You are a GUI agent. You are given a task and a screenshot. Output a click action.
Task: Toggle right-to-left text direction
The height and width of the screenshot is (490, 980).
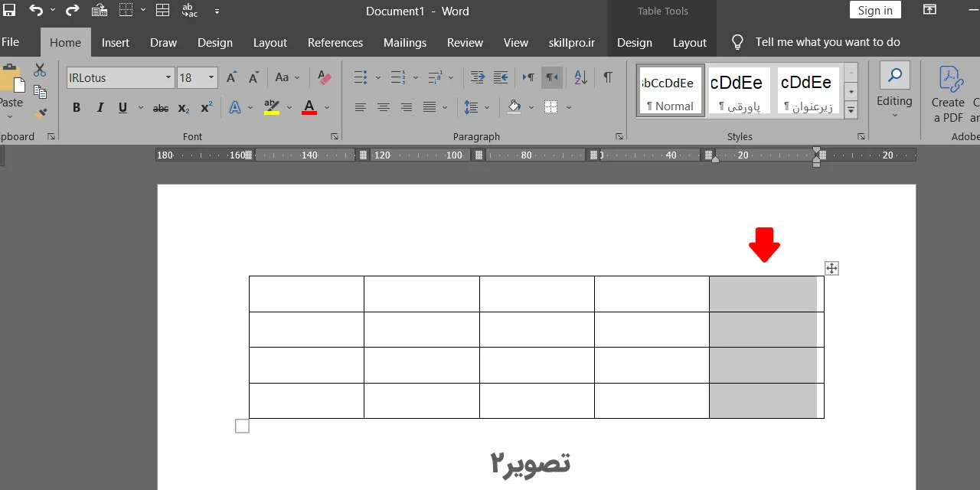pos(551,77)
